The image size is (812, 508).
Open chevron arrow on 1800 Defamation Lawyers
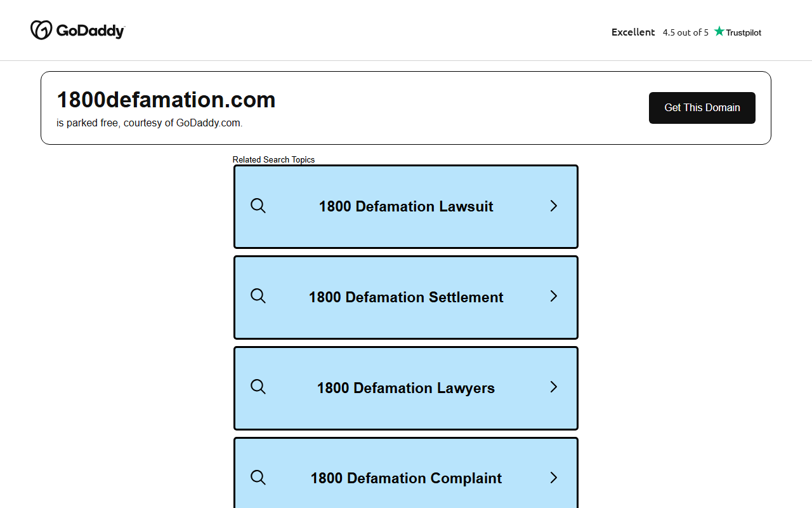pyautogui.click(x=554, y=387)
